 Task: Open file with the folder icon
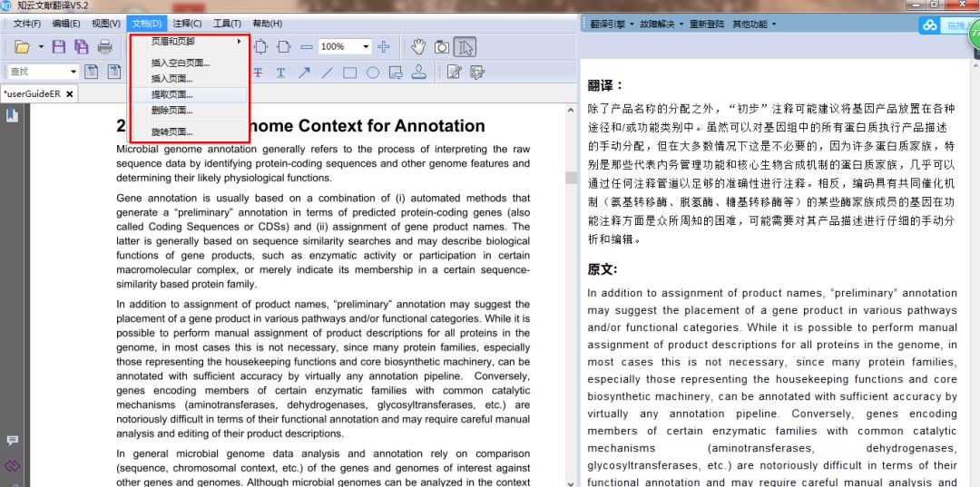[23, 47]
